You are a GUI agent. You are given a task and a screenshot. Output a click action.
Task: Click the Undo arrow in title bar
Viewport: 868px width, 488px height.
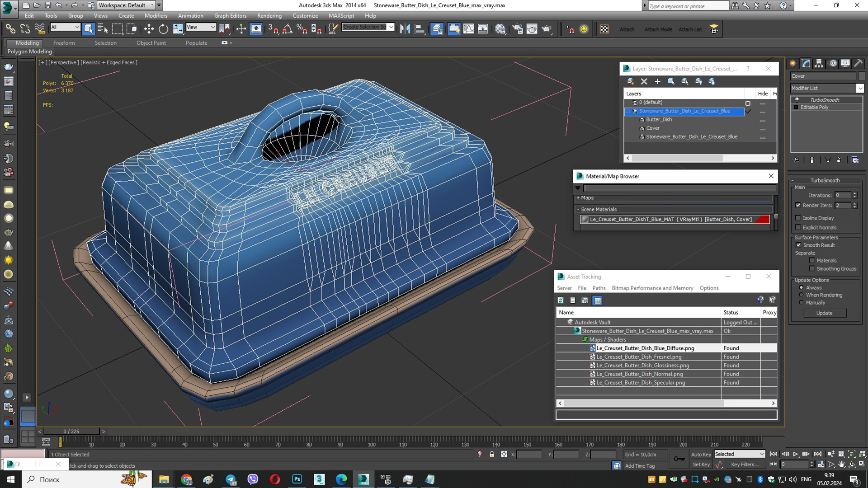pos(59,5)
